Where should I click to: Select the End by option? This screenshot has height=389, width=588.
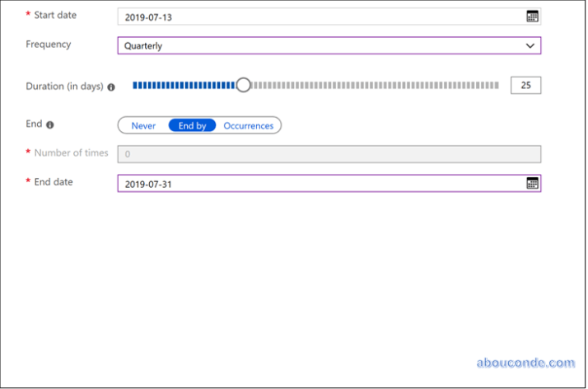tap(193, 125)
